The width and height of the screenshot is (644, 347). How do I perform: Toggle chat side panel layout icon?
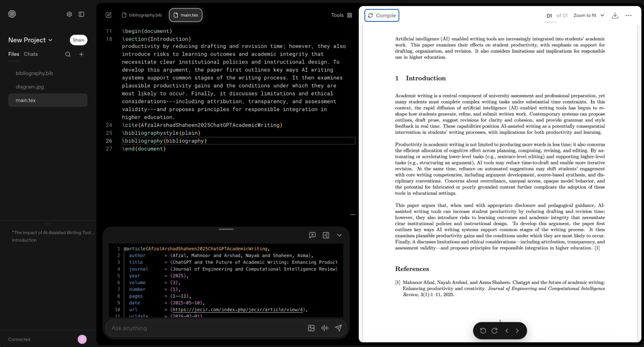coord(326,235)
